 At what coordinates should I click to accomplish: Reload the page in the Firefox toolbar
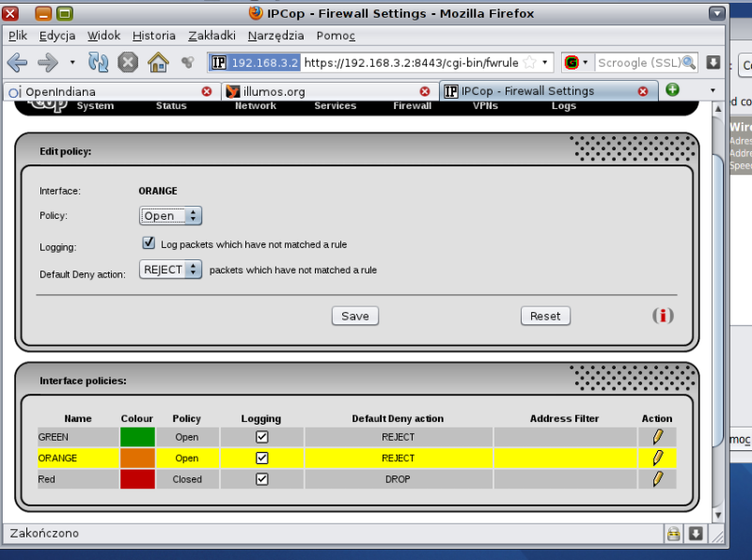coord(98,63)
